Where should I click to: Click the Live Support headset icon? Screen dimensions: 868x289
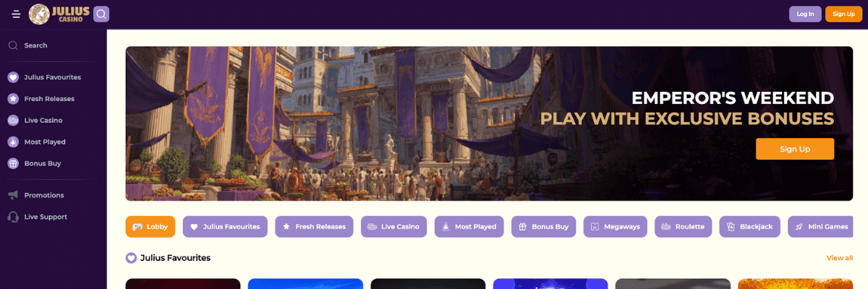coord(13,217)
